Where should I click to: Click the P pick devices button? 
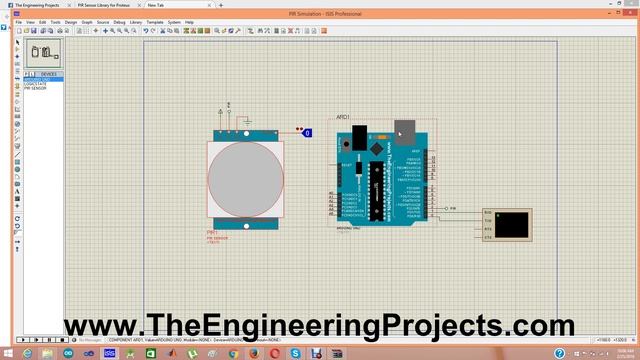click(x=27, y=74)
